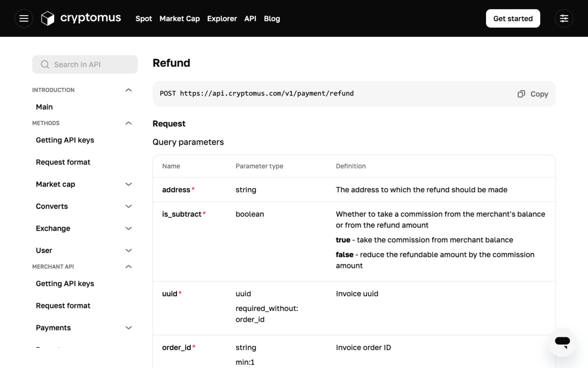The width and height of the screenshot is (588, 368).
Task: Focus the Search in API field
Action: (x=85, y=64)
